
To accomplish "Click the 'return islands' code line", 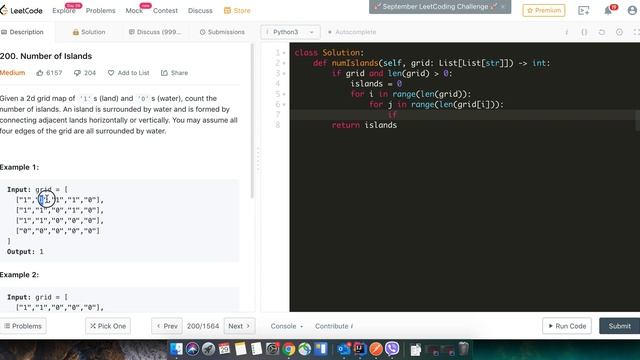I will [x=364, y=125].
